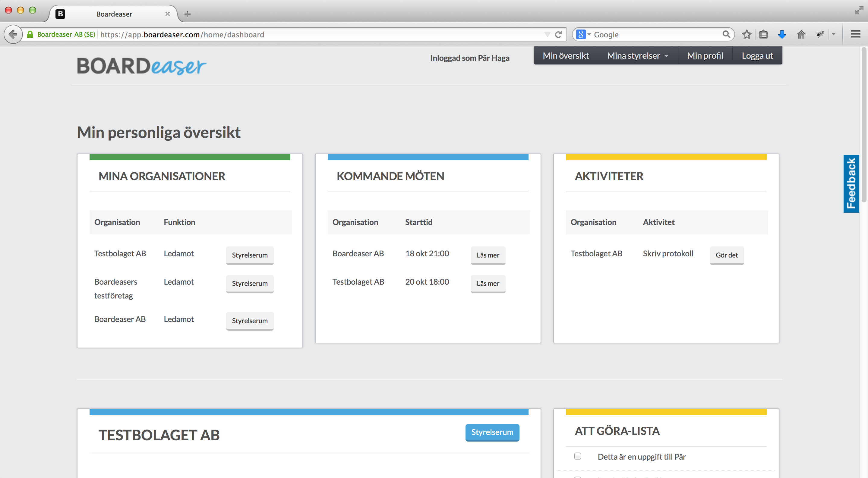Open Styrelserum for Testbolaget AB row
Screen dimensions: 868x478
[250, 255]
